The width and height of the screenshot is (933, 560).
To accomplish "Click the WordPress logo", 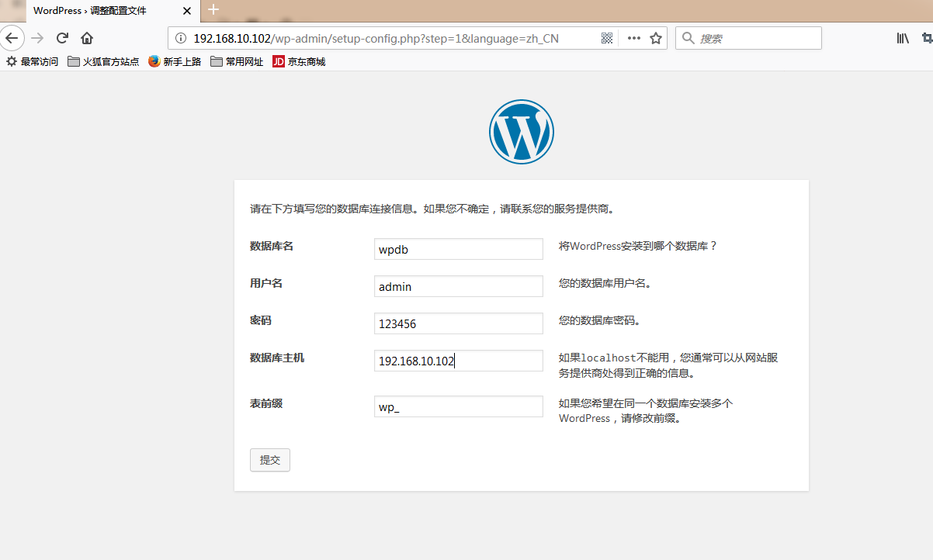I will point(522,131).
